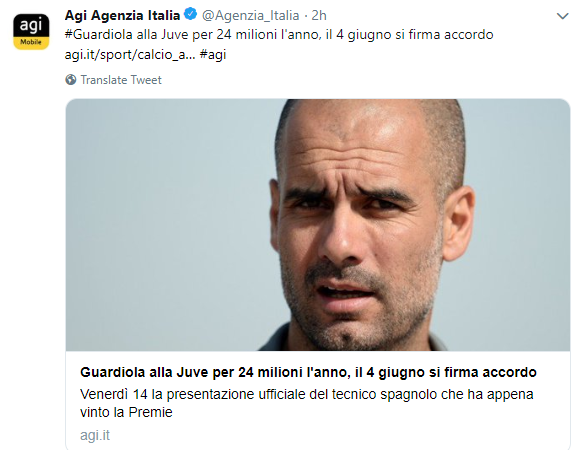Click the tweet text about 24 milioni l'anno

[x=279, y=35]
